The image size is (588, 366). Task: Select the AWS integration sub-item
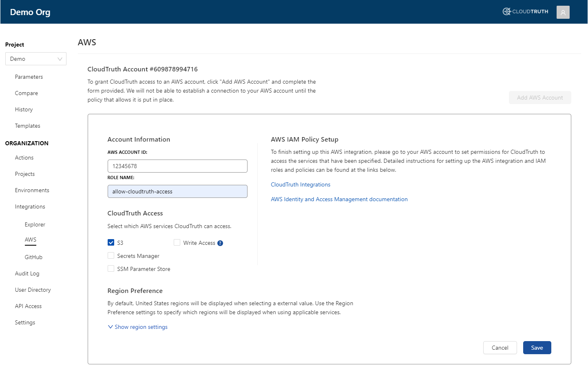[31, 240]
